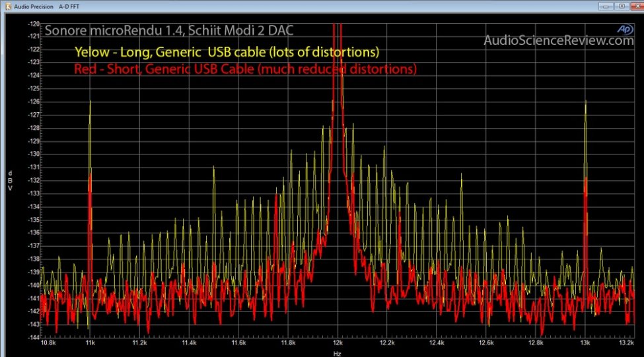Click the 'Audio Precision A-D FFT' window title
644x357 pixels.
46,7
